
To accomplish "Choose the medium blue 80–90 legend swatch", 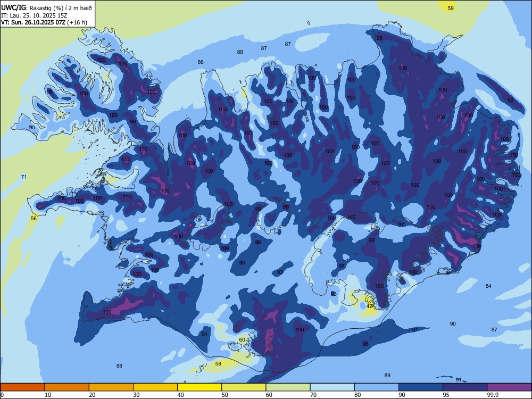I will pos(377,387).
